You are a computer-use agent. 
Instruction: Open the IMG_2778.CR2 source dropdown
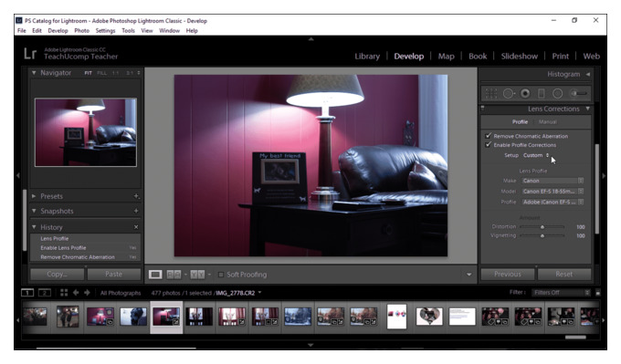coord(259,293)
